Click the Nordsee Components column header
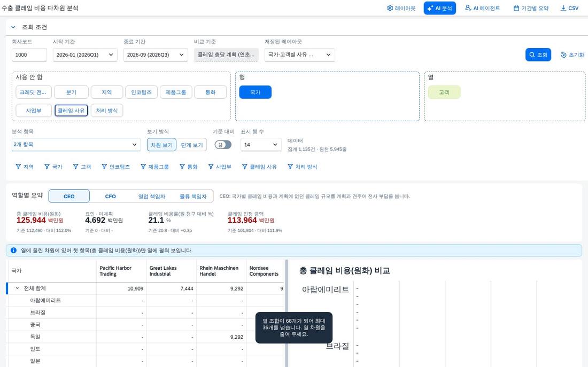Screen dimensions: 588x367 point(266,271)
